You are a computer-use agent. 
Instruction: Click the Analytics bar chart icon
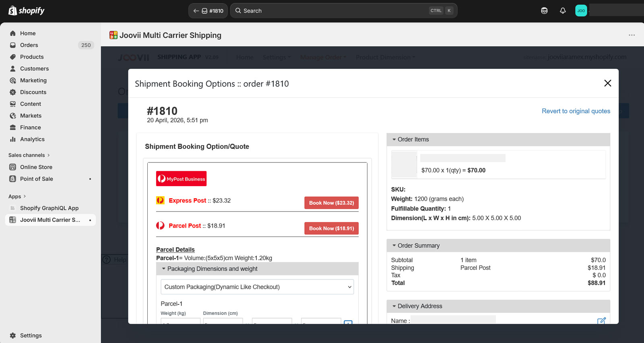pyautogui.click(x=13, y=139)
